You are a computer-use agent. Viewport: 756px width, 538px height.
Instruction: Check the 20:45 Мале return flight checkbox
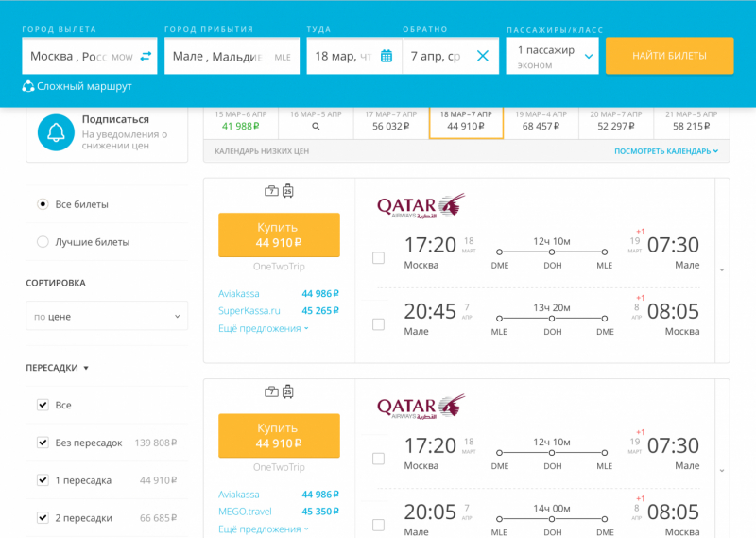379,324
